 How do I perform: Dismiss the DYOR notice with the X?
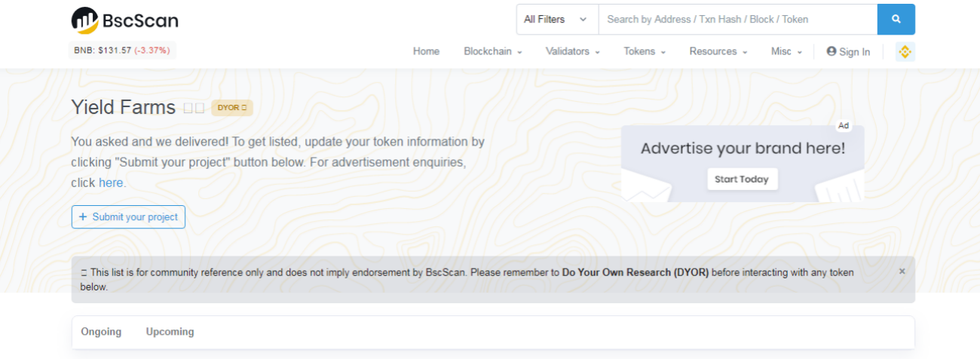[x=902, y=272]
